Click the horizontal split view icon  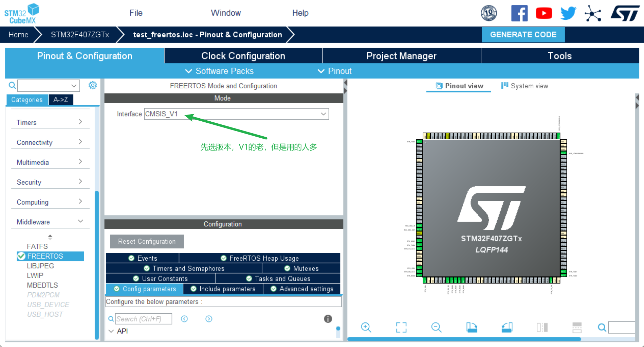coord(577,327)
